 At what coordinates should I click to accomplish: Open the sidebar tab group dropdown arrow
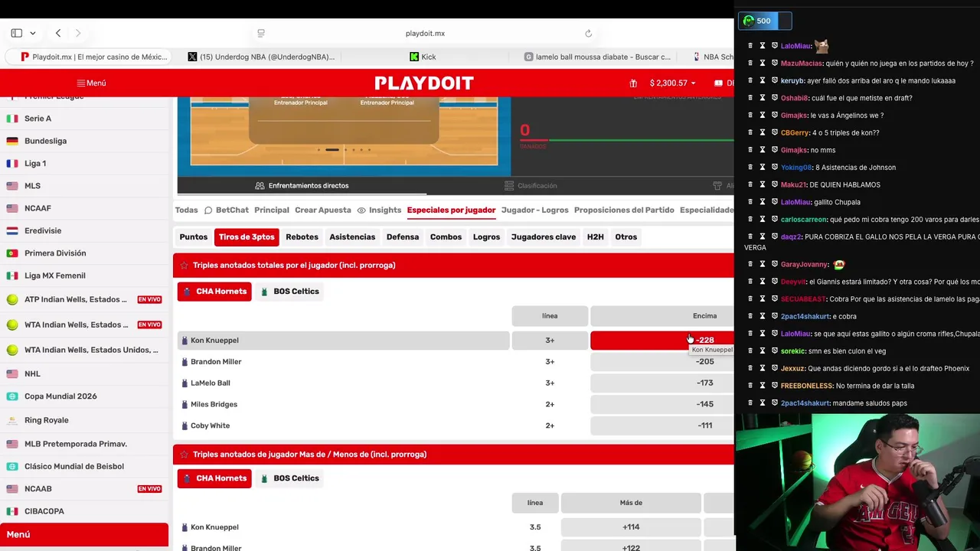click(x=32, y=33)
